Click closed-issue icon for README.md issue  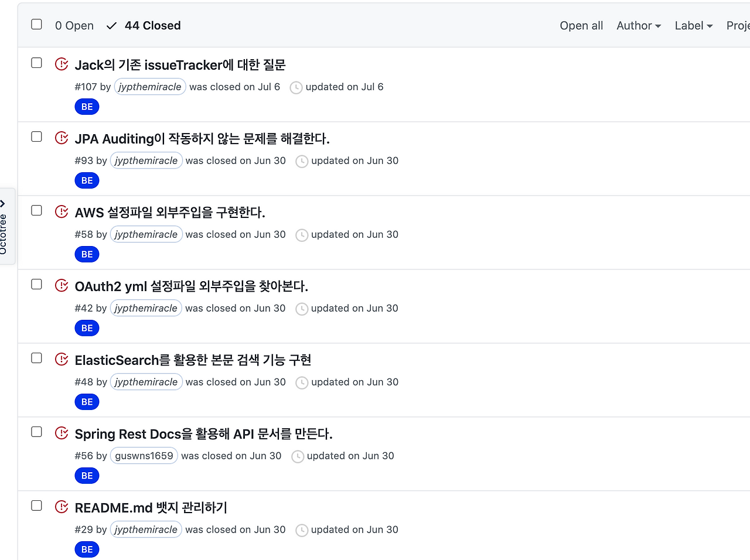point(62,507)
